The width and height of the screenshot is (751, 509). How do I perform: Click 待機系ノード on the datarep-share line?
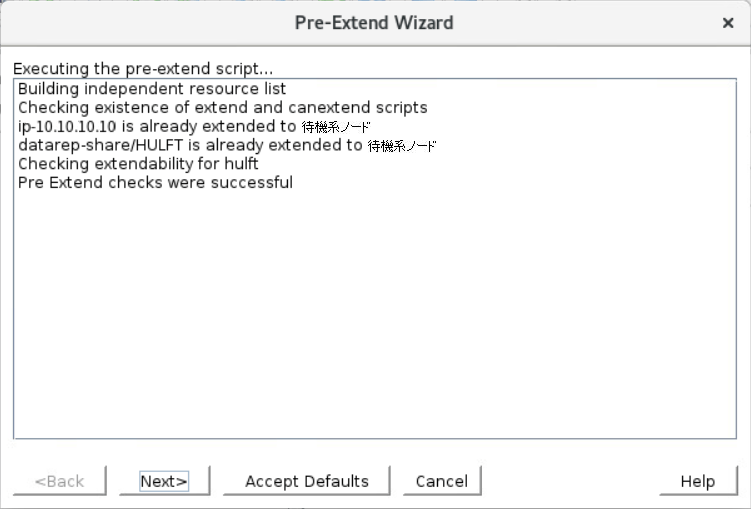[402, 146]
